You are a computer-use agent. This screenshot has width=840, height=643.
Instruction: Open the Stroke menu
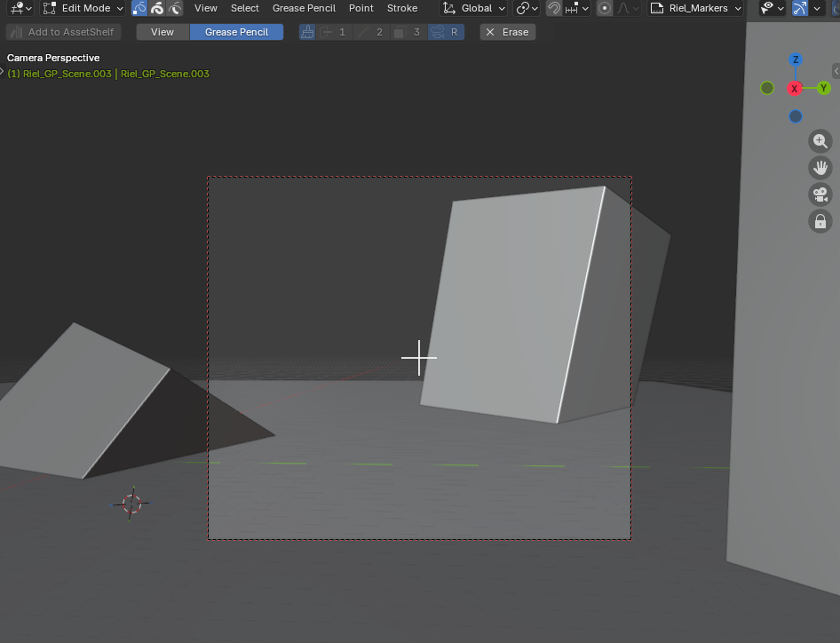pyautogui.click(x=402, y=8)
